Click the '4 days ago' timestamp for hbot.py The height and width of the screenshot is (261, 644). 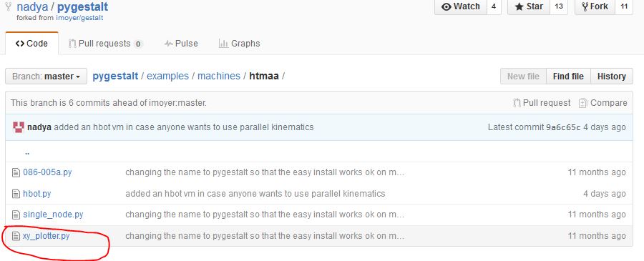pyautogui.click(x=605, y=194)
